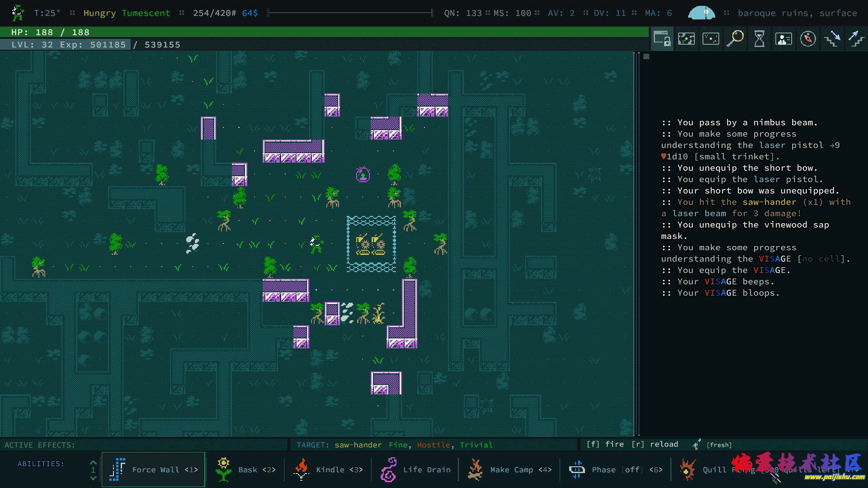
Task: Activate the magnifying glass look tool
Action: [735, 39]
